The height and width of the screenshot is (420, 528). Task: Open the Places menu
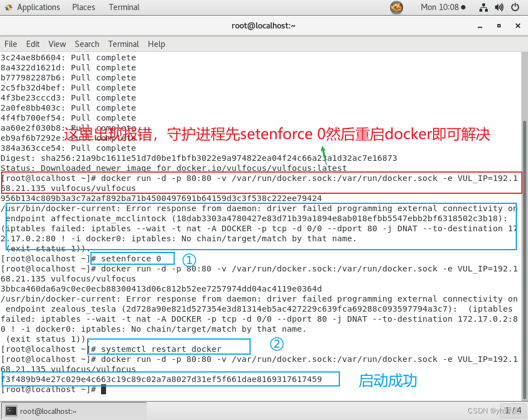coord(83,7)
